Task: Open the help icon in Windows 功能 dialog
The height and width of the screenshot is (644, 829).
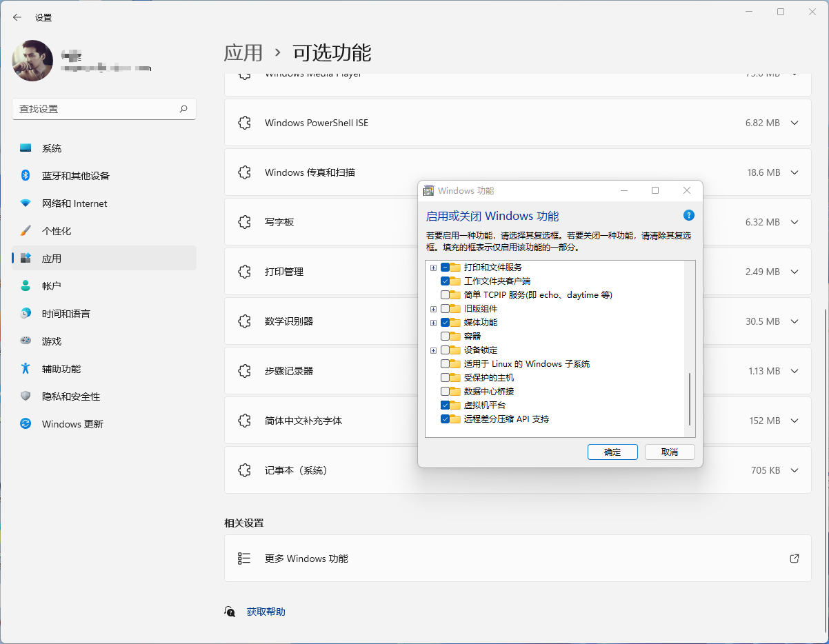Action: pyautogui.click(x=688, y=215)
